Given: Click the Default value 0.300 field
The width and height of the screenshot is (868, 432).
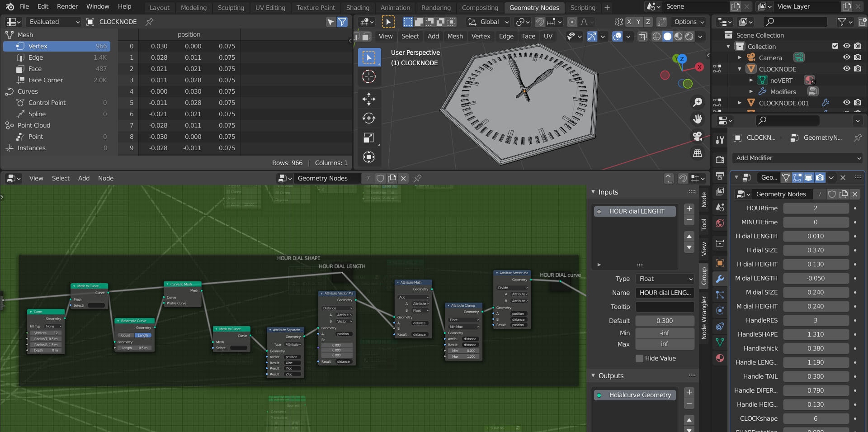Looking at the screenshot, I should click(x=665, y=321).
